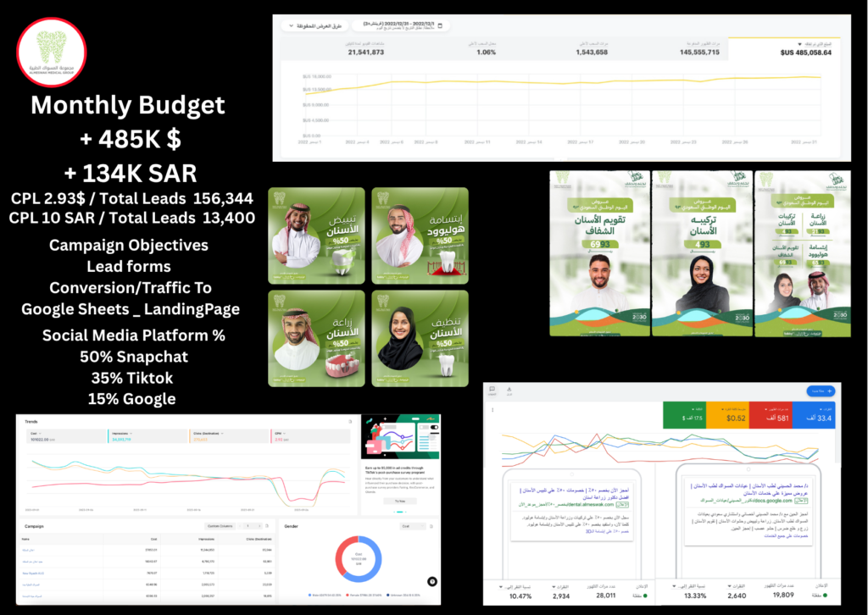
Task: Select the blue 33.4K clicks scorecard
Action: click(x=814, y=416)
